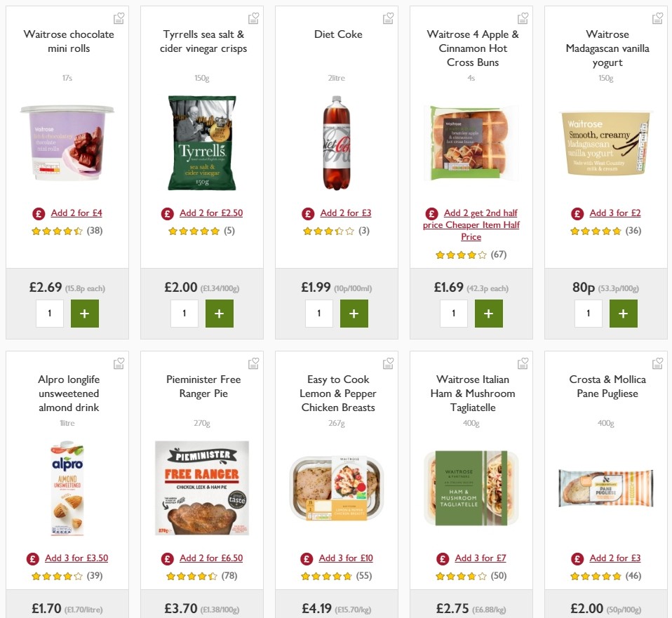
Task: Click the pound offer icon on the Italian Ham & Mushroom Tagliatelle deal
Action: 443,558
